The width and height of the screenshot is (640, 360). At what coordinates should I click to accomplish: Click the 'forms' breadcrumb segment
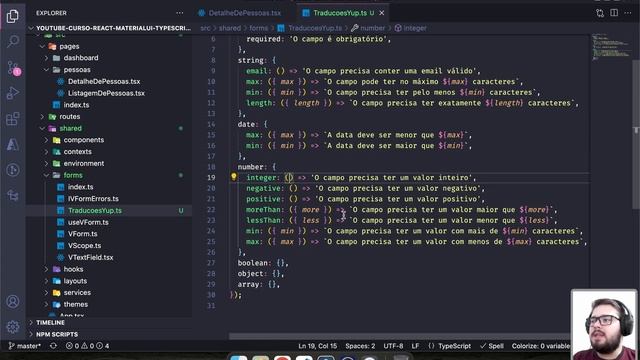coord(259,28)
